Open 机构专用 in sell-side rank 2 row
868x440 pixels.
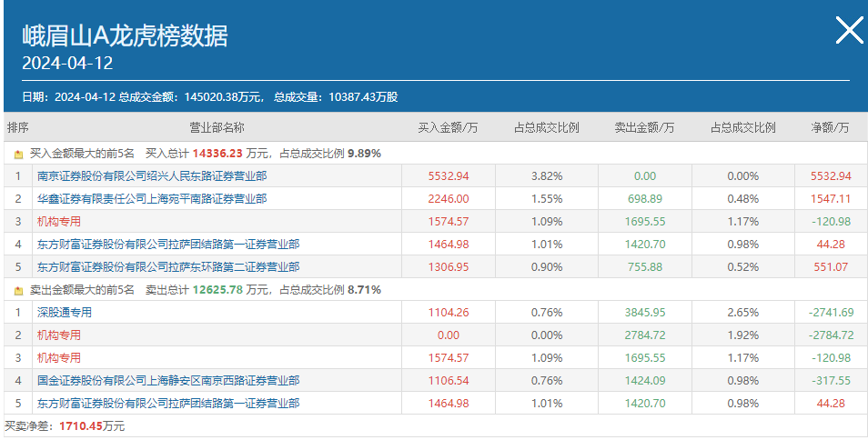click(x=58, y=335)
